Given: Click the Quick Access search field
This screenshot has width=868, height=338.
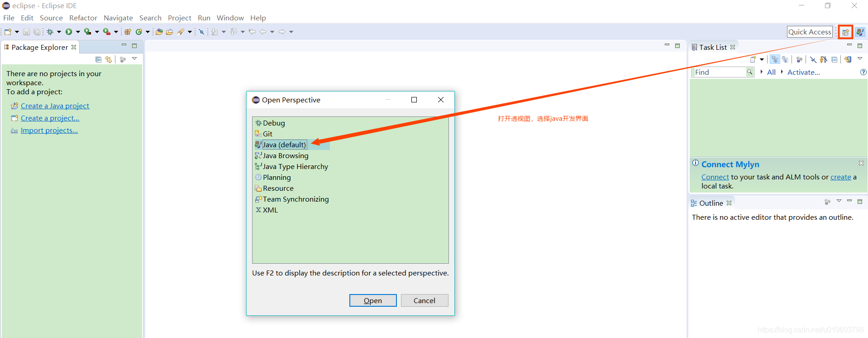Looking at the screenshot, I should (810, 32).
